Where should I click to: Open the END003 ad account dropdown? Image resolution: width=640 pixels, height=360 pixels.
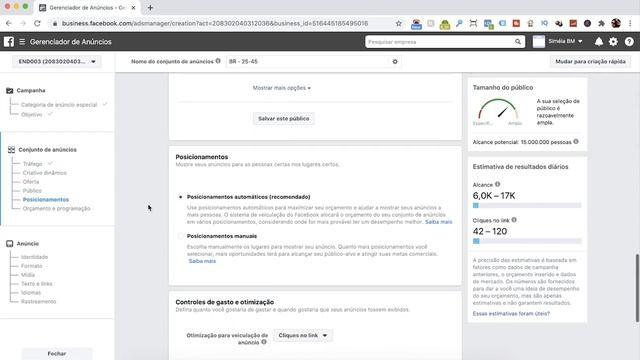click(x=57, y=62)
